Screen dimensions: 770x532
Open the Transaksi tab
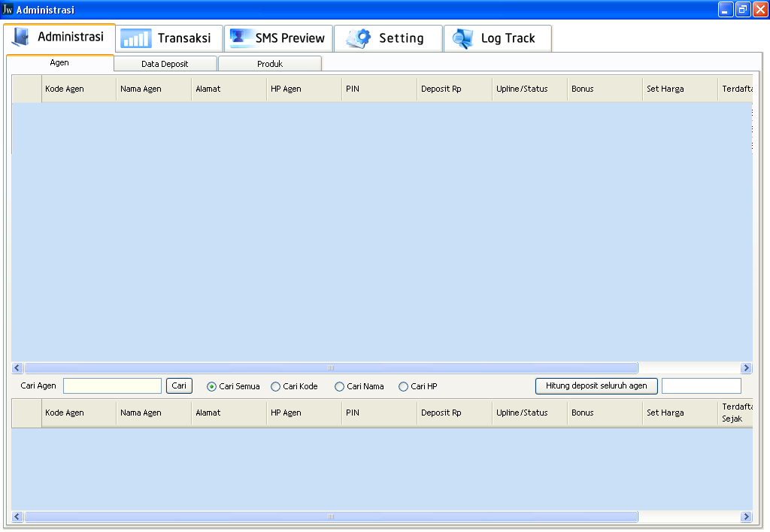tap(169, 38)
